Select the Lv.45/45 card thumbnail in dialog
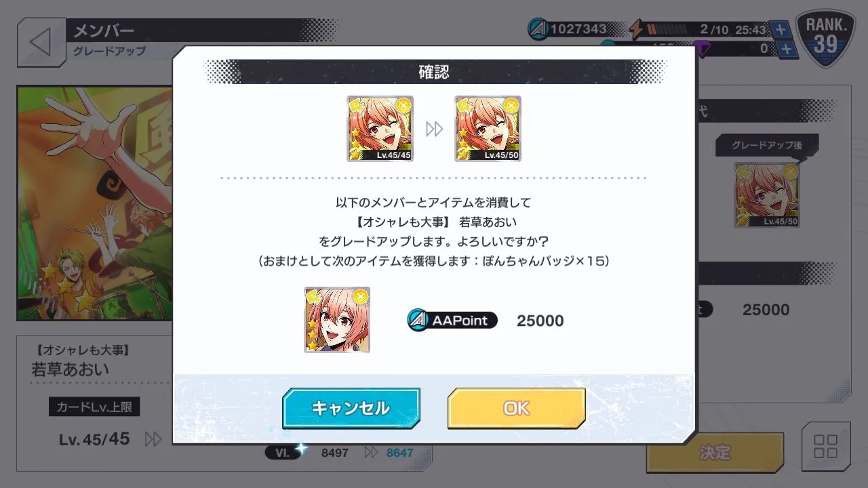This screenshot has height=488, width=868. coord(380,129)
